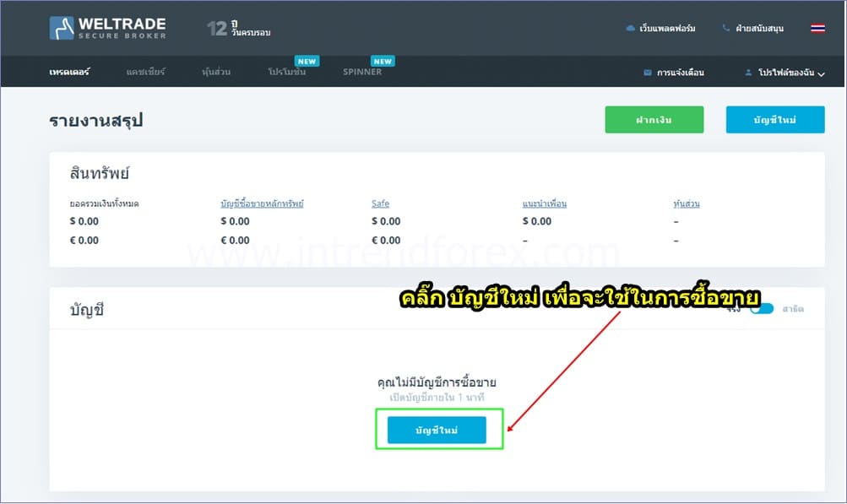The width and height of the screenshot is (847, 504).
Task: Open the แคชเชียร์ menu item
Action: point(145,72)
